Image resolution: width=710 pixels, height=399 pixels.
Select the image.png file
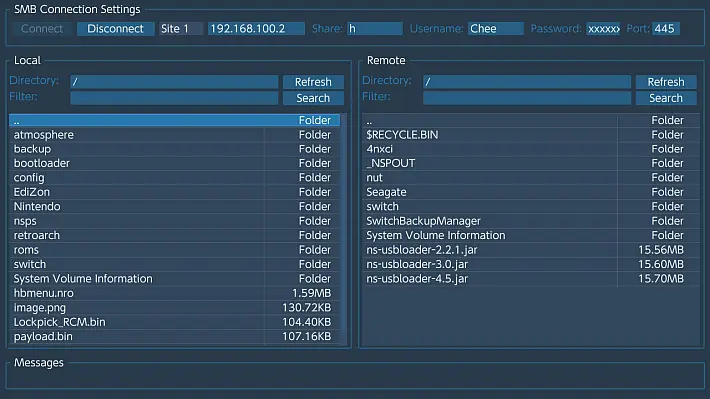(174, 308)
